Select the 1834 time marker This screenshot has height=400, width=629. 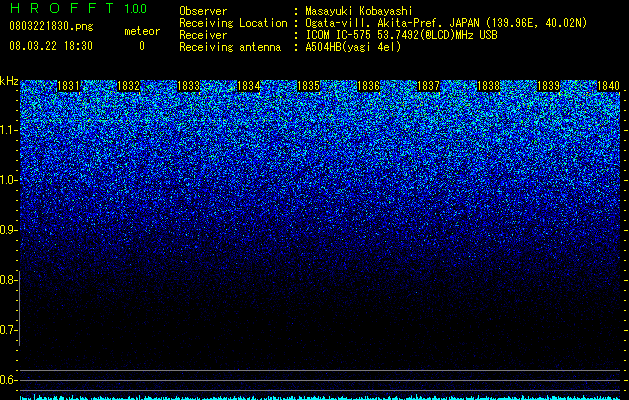tap(249, 86)
